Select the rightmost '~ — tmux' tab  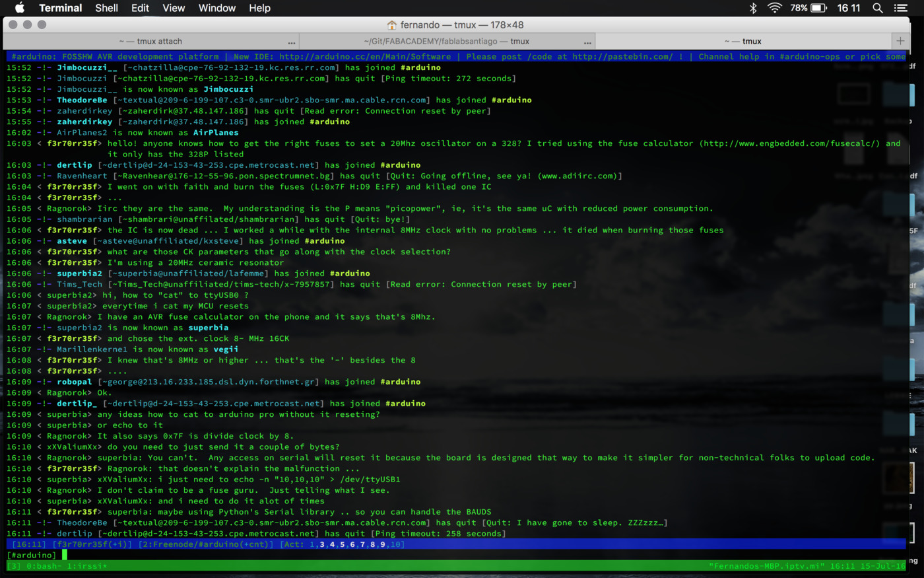coord(742,41)
